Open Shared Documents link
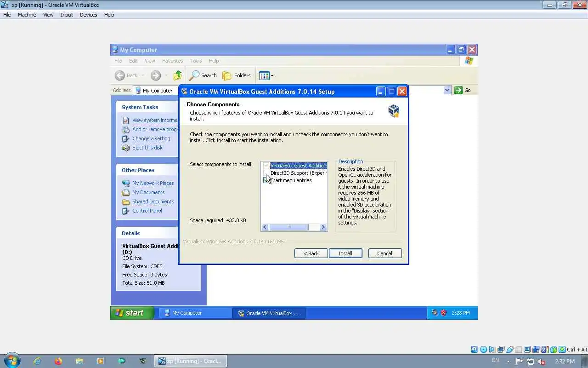 153,201
